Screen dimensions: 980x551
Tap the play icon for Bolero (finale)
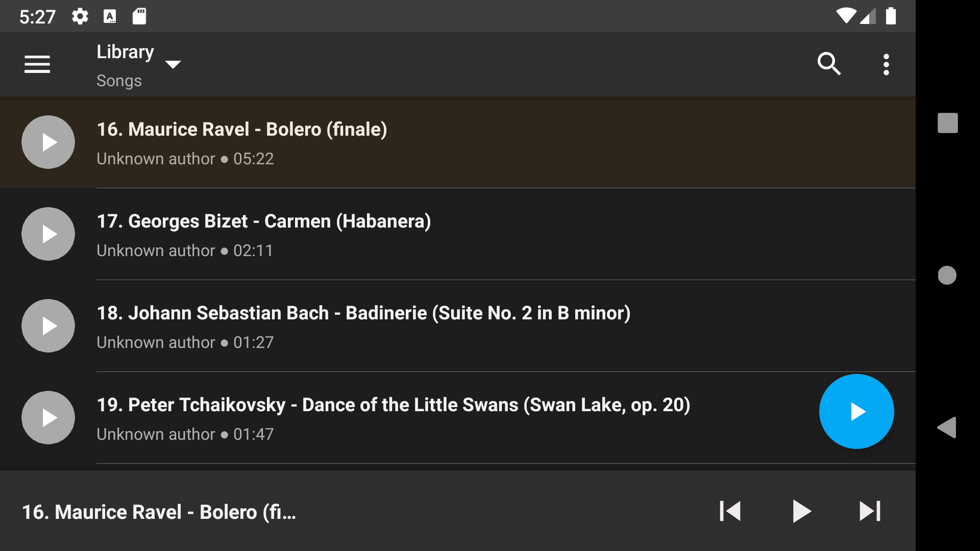click(x=48, y=142)
